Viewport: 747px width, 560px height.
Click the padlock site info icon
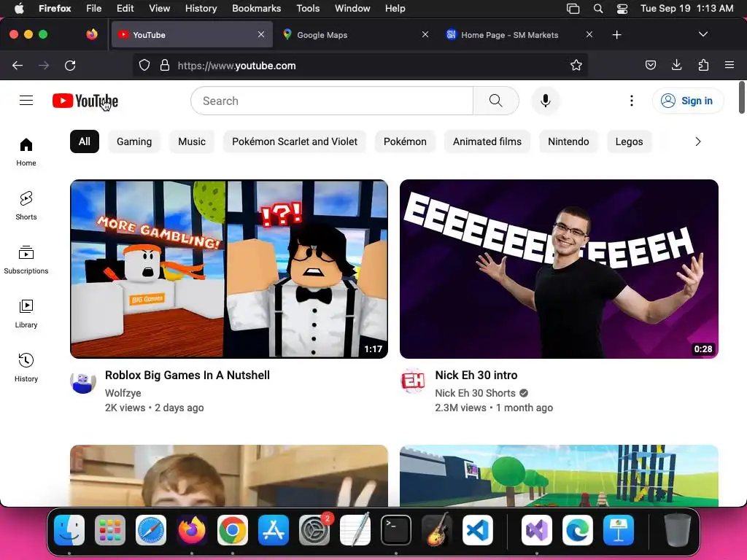165,65
